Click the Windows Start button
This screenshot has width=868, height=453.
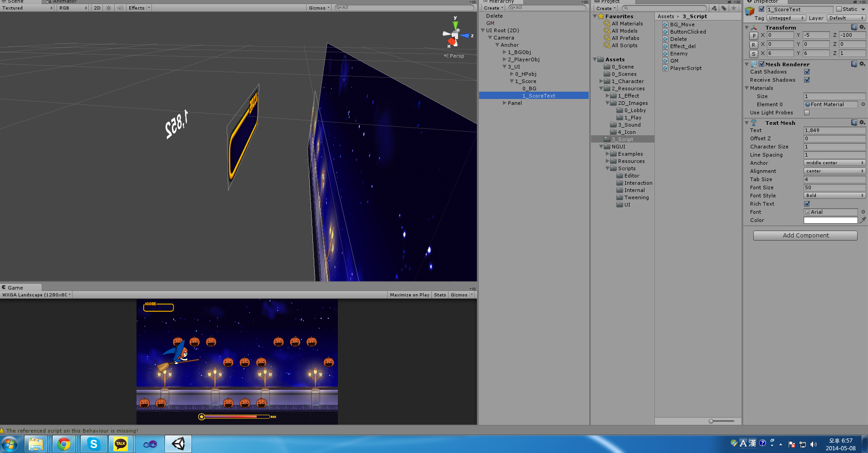tap(10, 444)
